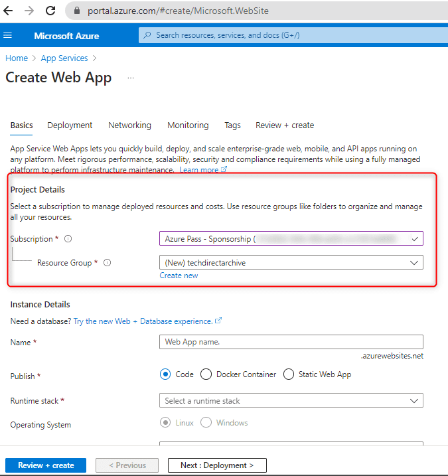The image size is (448, 476).
Task: Open the Review + create tab
Action: pos(285,125)
